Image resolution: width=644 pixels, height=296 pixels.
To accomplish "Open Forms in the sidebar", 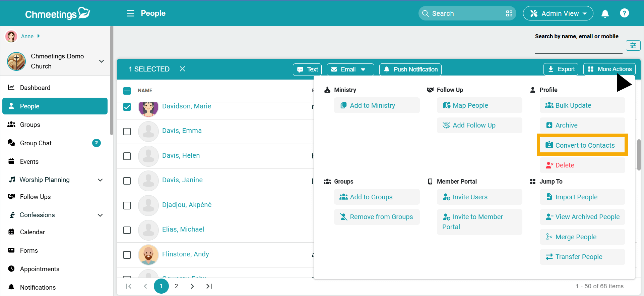I will (x=55, y=250).
